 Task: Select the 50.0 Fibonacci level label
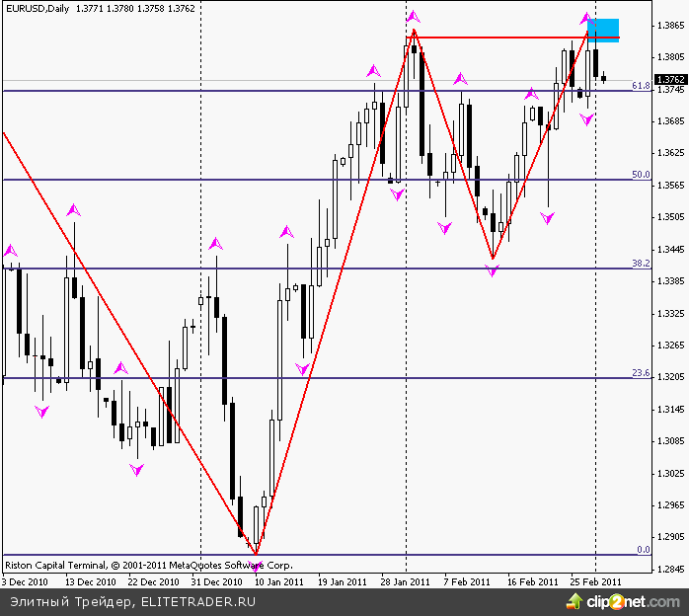coord(641,175)
